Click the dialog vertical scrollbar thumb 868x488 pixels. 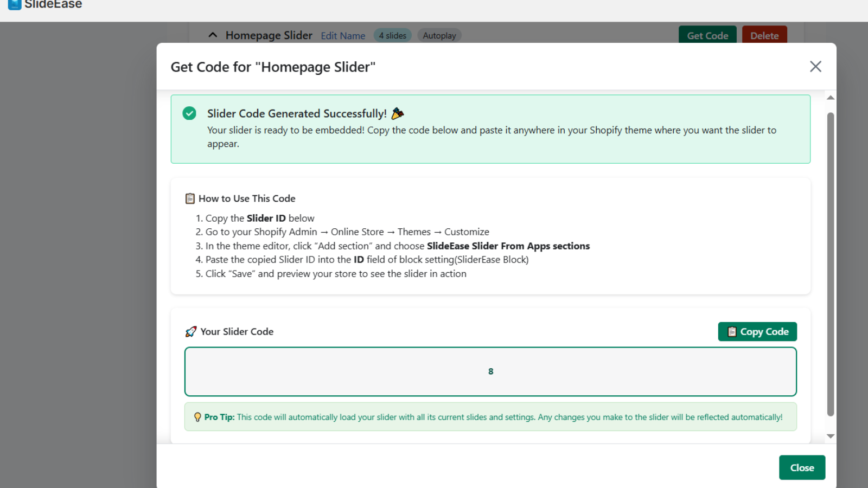831,264
